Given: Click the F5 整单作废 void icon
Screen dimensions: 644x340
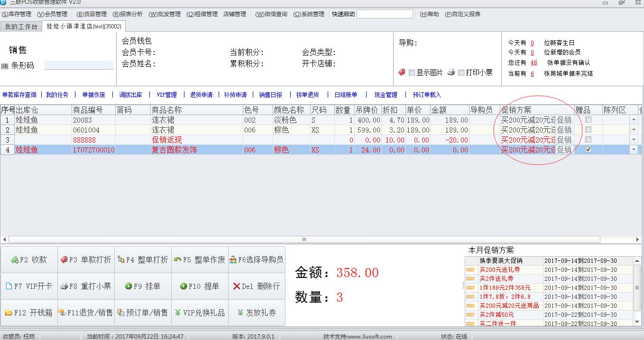Looking at the screenshot, I should coord(178,260).
